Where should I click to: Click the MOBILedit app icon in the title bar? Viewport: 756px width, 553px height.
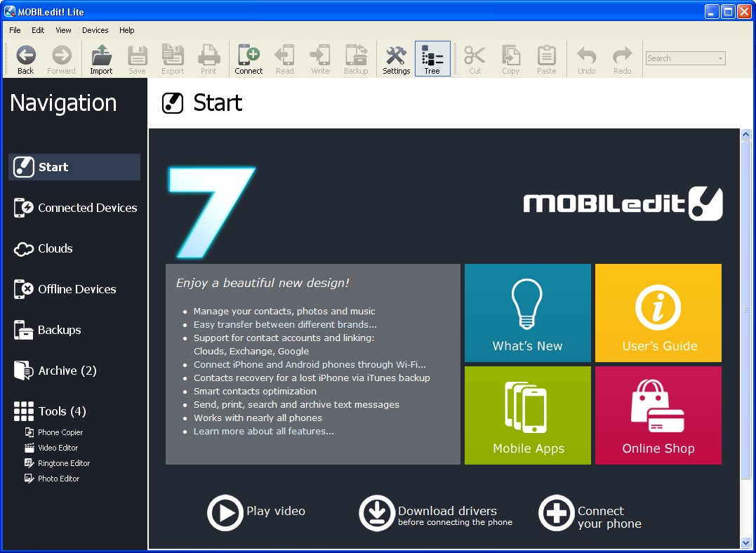(x=10, y=11)
